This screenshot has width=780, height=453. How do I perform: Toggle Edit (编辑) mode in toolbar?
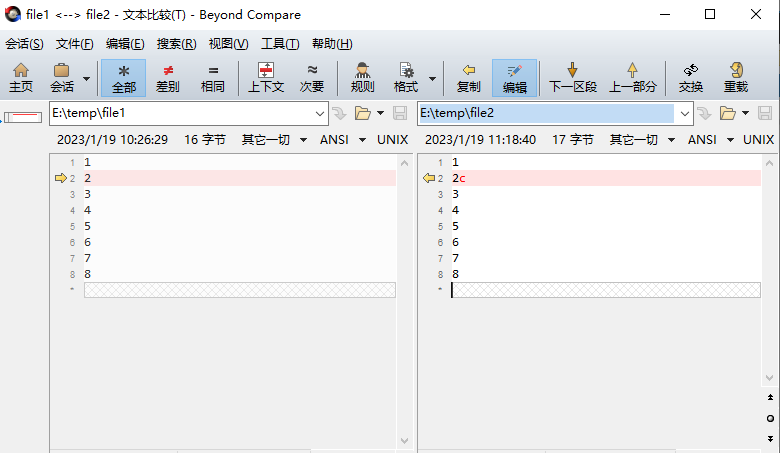514,78
